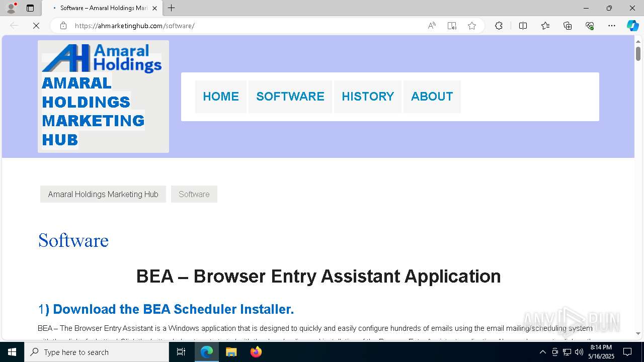Viewport: 644px width, 362px height.
Task: Open the Edge profile icon
Action: point(11,8)
